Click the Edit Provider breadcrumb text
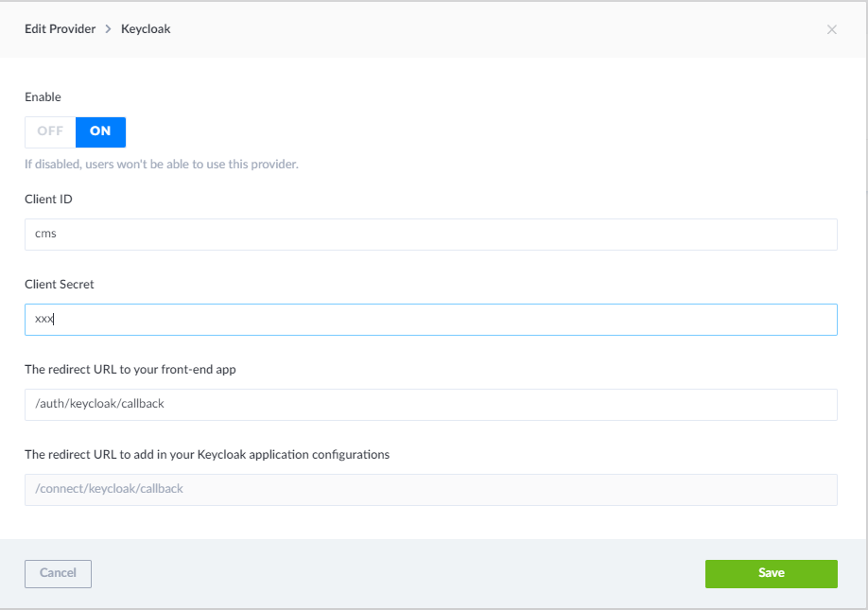The width and height of the screenshot is (868, 610). coord(60,28)
